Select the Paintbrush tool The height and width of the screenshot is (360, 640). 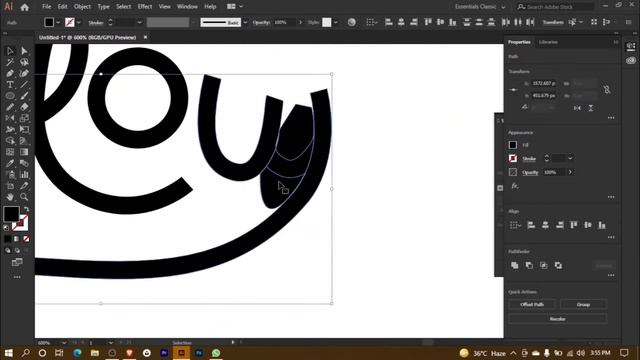click(x=24, y=96)
